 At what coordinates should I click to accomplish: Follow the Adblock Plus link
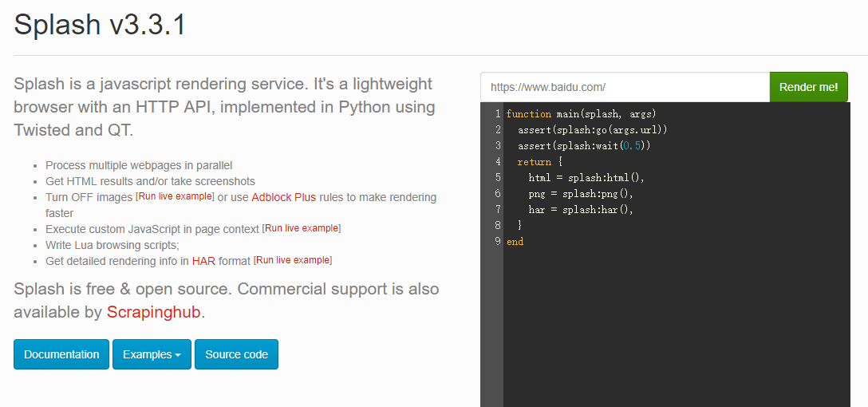283,197
